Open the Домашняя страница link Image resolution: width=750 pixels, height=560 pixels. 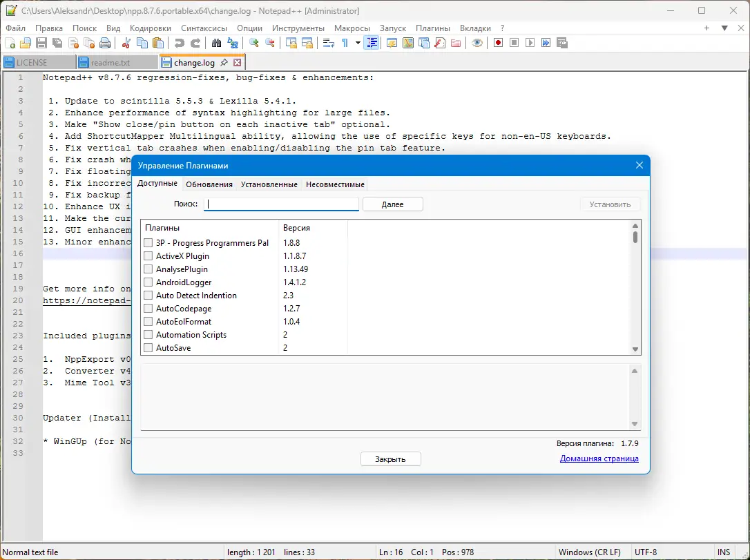tap(599, 458)
